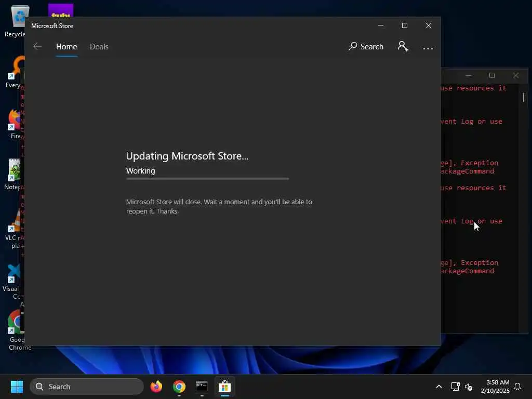Switch to terminal from the taskbar
Viewport: 532px width, 399px height.
202,387
